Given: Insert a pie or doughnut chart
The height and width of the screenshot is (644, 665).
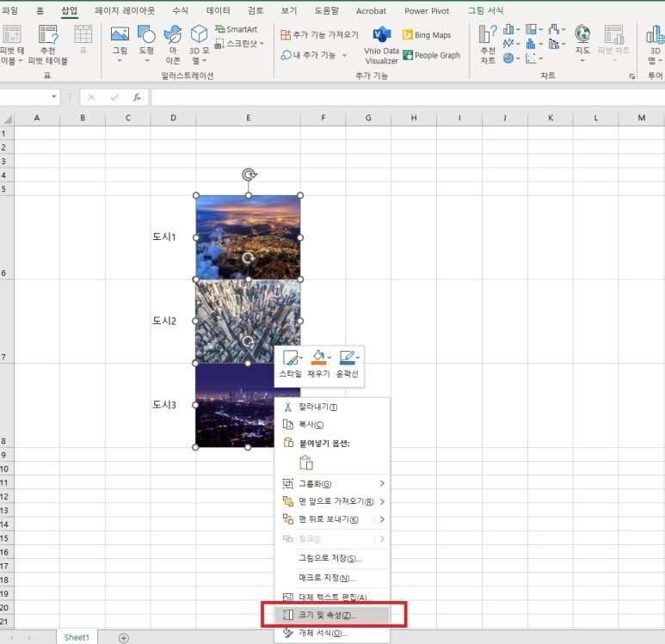Looking at the screenshot, I should point(512,58).
